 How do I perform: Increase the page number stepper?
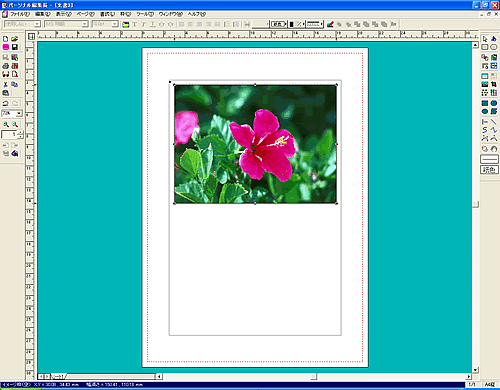pyautogui.click(x=21, y=133)
